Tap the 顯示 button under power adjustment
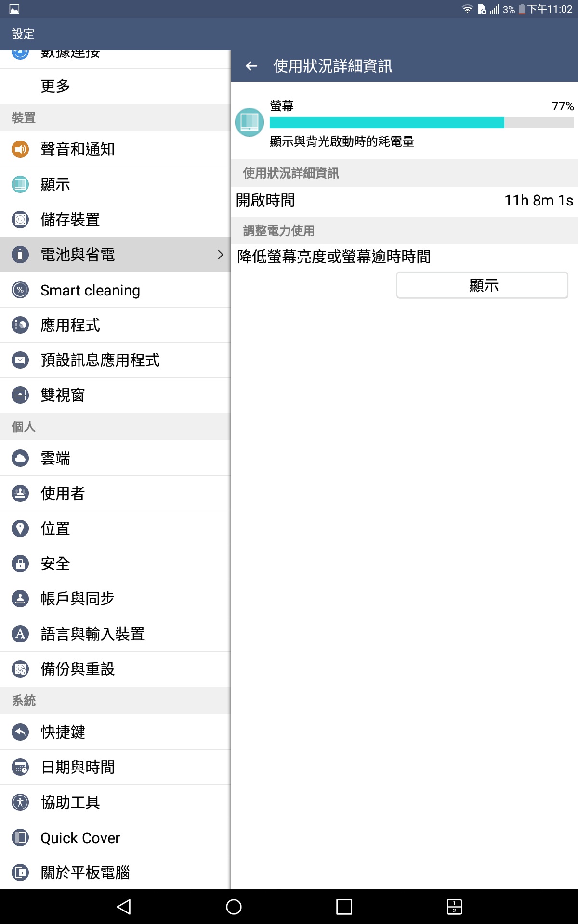 (x=482, y=285)
